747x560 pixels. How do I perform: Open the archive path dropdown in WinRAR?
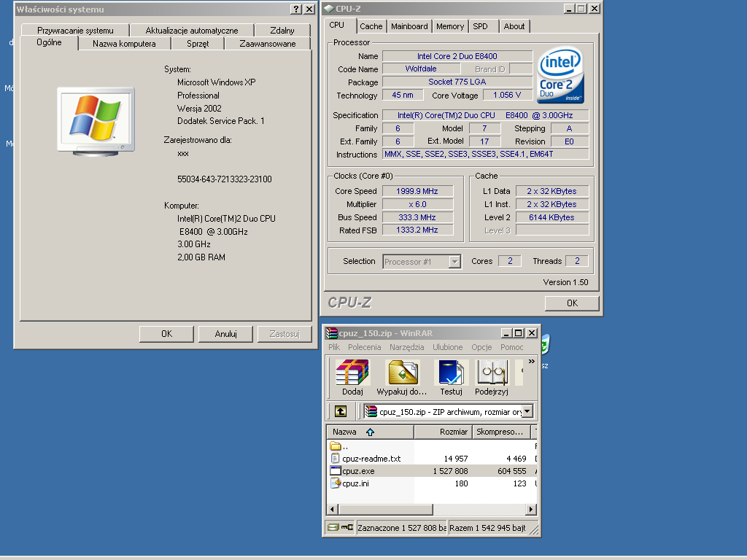click(x=527, y=411)
